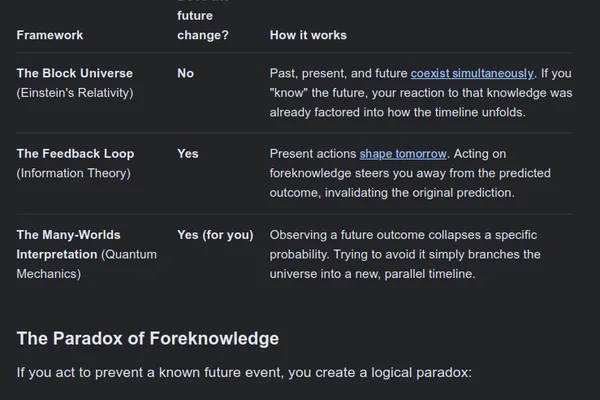Click the "Yes" cell for Feedback Loop

[188, 153]
